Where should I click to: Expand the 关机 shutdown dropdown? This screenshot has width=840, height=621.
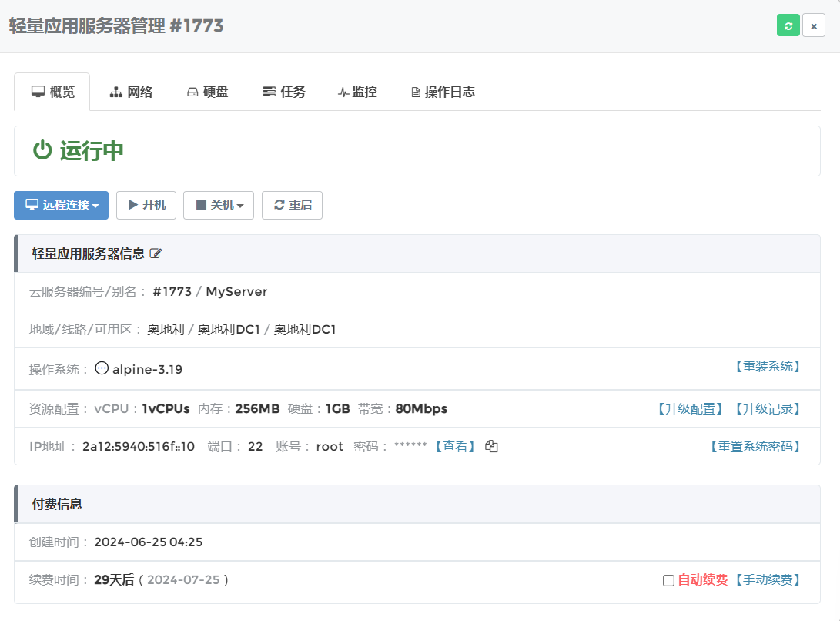click(219, 205)
